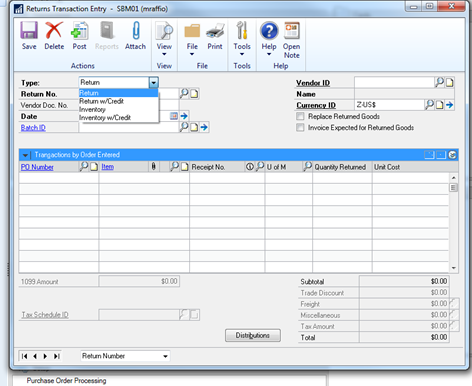Select Return in the Type list
Image resolution: width=472 pixels, height=386 pixels.
(x=118, y=93)
